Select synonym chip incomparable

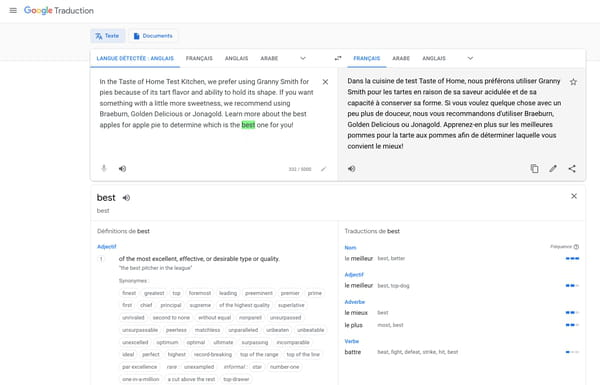(293, 343)
